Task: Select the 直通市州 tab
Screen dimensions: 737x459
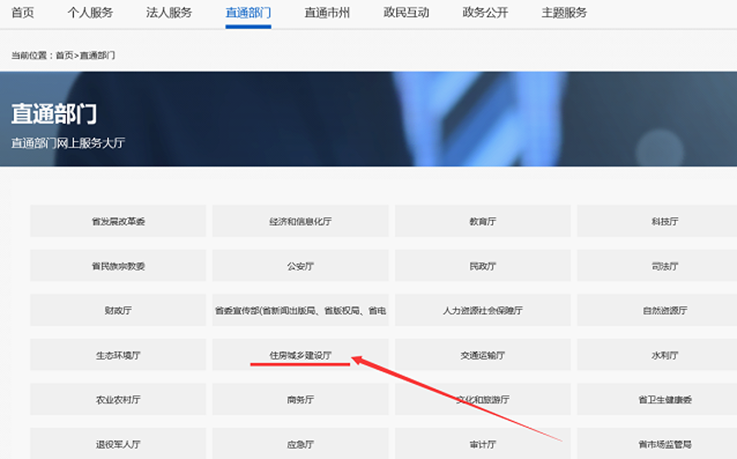Action: click(x=327, y=13)
